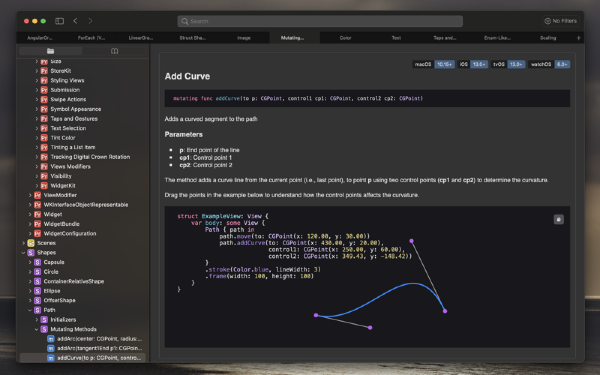Click the iOS 13.0+ availability badge

(x=473, y=64)
